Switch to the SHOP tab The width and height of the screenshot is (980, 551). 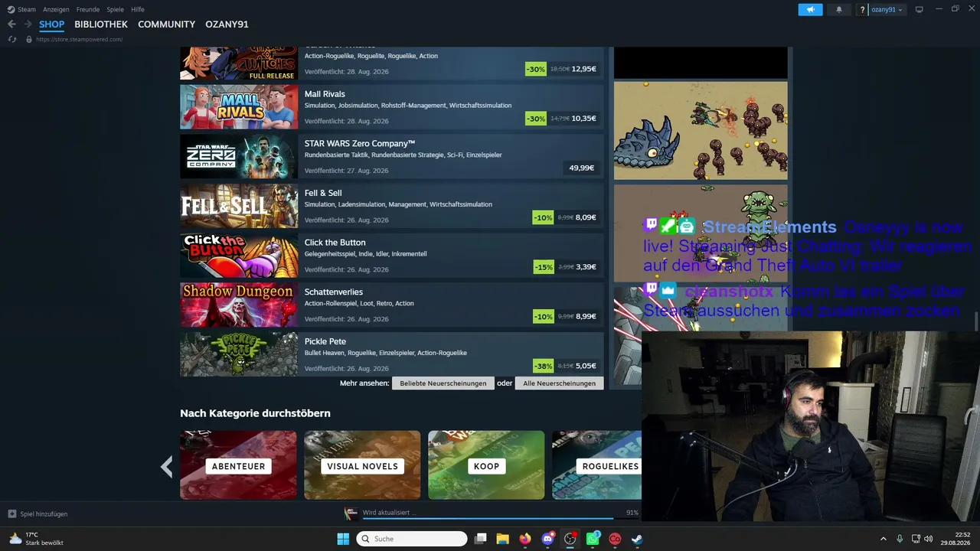pos(52,24)
